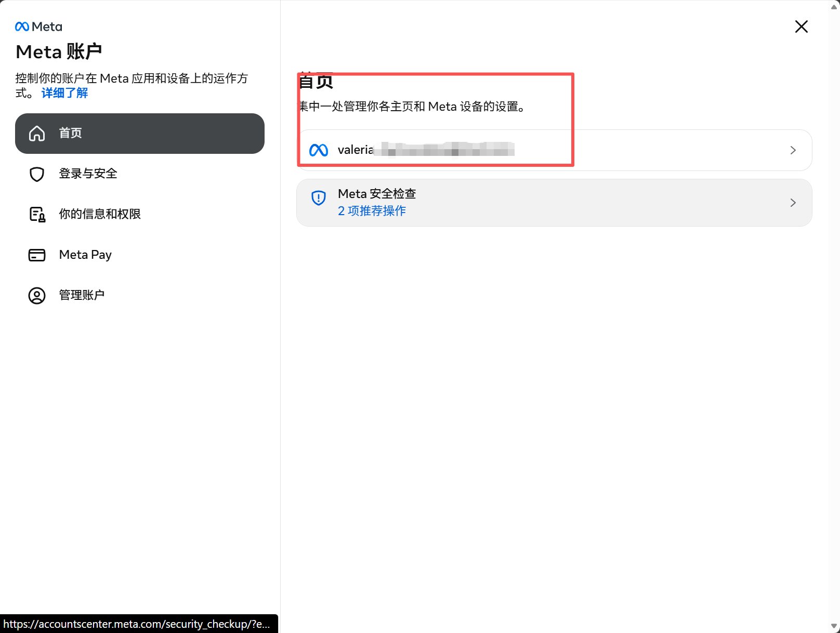840x633 pixels.
Task: Open the 管理账户 section
Action: [140, 296]
